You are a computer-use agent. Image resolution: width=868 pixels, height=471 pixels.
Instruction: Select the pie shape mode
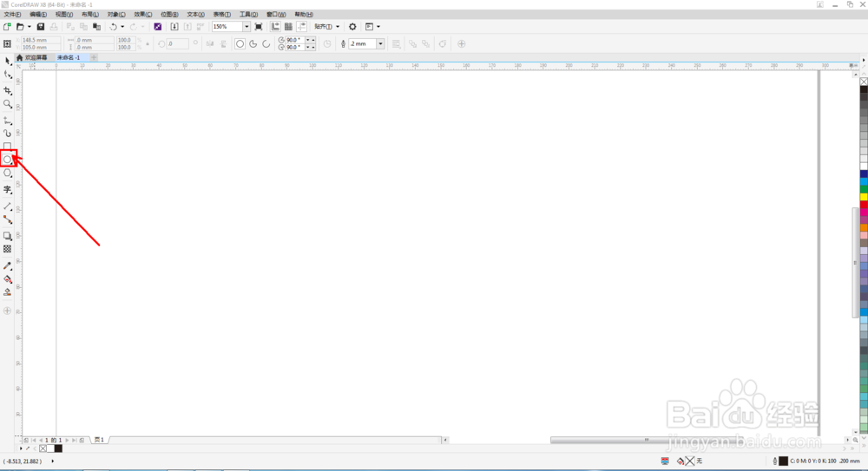(x=253, y=43)
